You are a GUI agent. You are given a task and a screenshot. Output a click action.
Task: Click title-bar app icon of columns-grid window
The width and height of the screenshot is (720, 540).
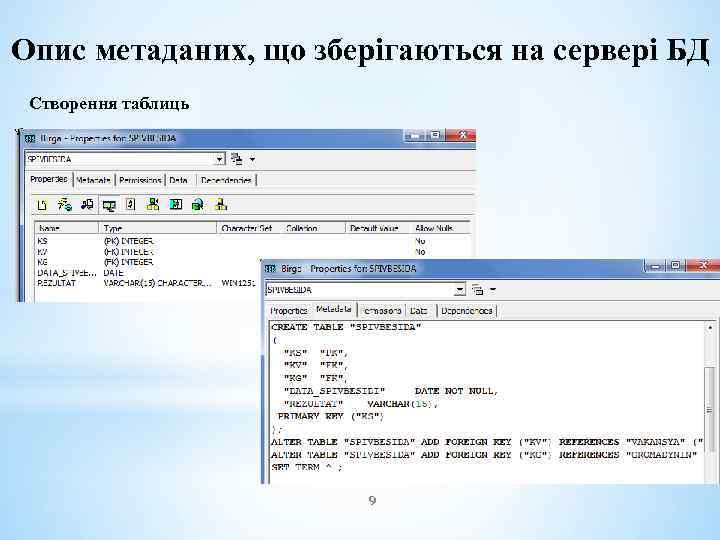pos(30,138)
